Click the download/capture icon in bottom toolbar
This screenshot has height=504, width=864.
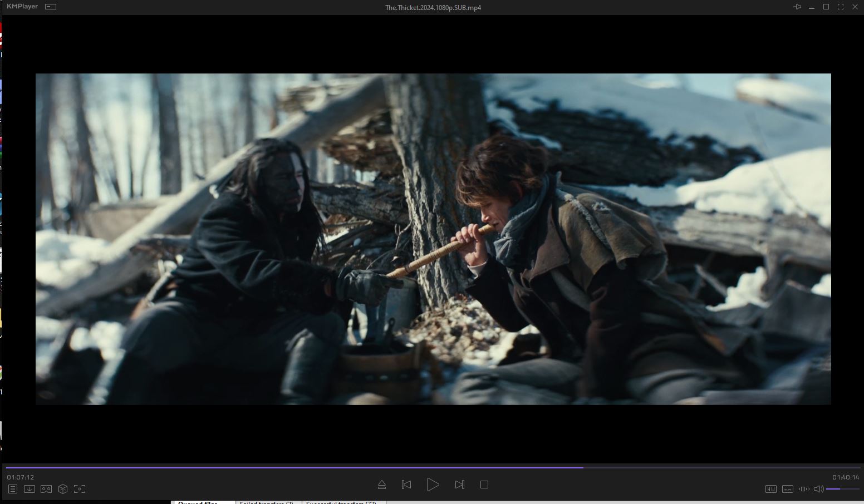point(30,489)
